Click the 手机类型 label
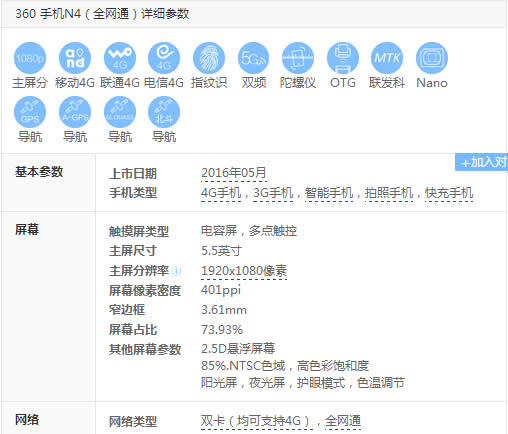This screenshot has height=434, width=508. tap(133, 193)
